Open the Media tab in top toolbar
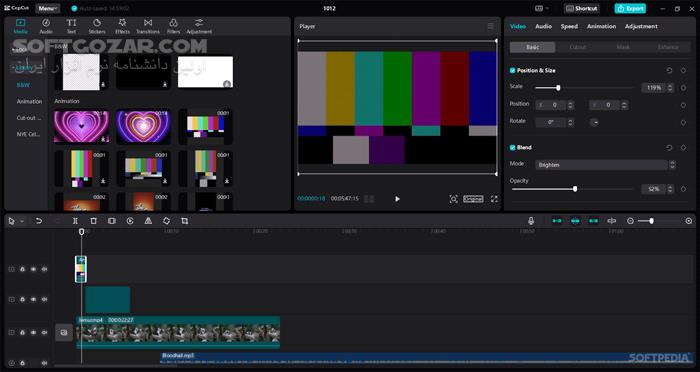The width and height of the screenshot is (700, 372). (x=21, y=26)
